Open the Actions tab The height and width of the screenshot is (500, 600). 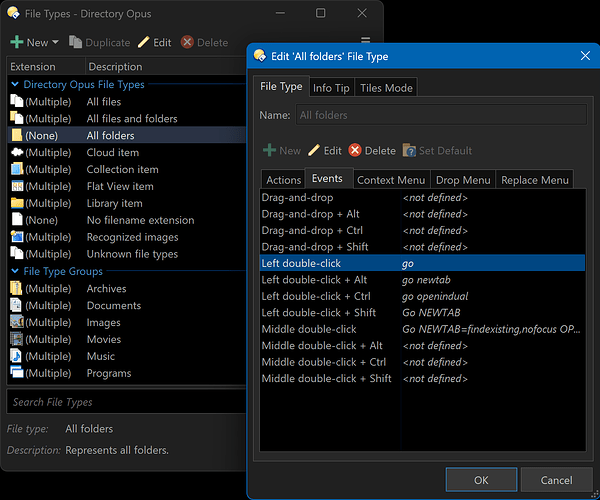[x=284, y=180]
